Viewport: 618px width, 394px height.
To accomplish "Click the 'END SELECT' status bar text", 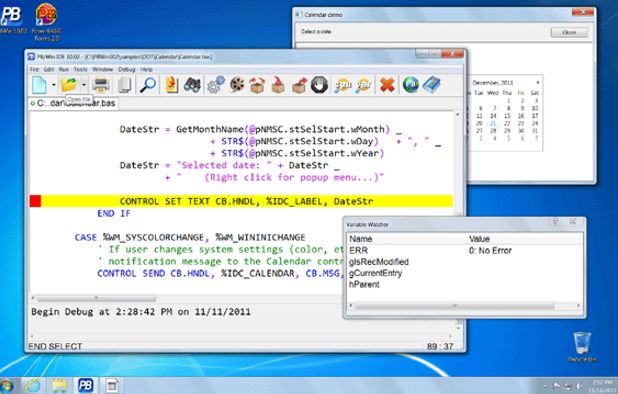I will [55, 346].
